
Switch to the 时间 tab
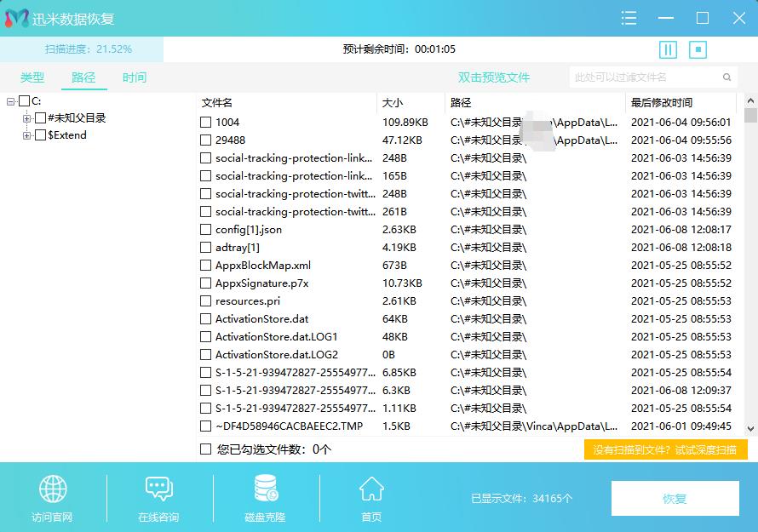tap(134, 77)
